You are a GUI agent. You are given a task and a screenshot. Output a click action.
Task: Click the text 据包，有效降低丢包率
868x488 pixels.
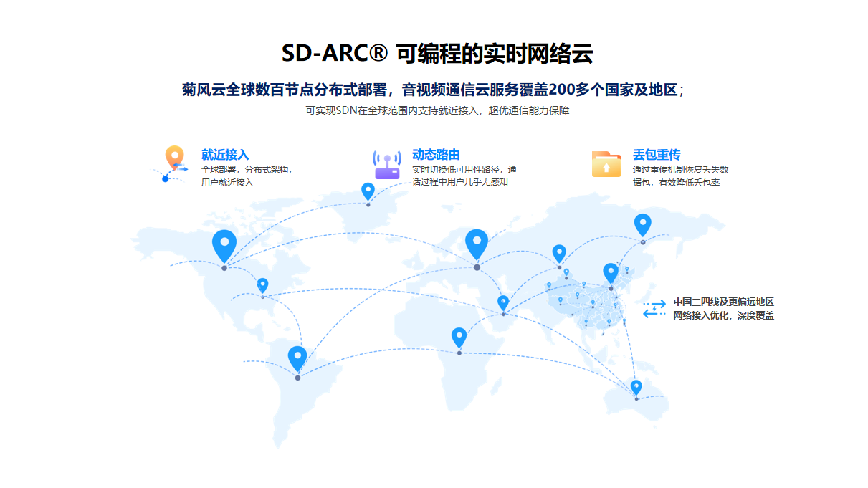677,183
